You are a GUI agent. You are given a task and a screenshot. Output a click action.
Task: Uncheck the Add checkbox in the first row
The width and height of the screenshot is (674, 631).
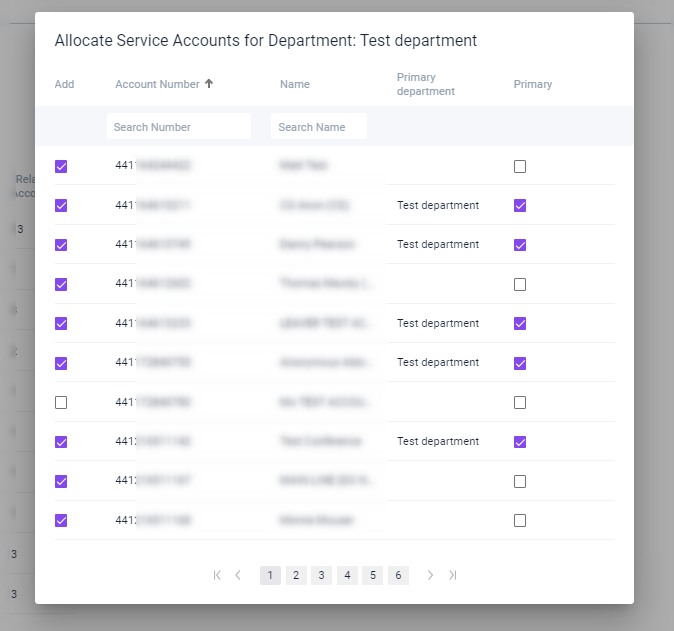point(61,166)
